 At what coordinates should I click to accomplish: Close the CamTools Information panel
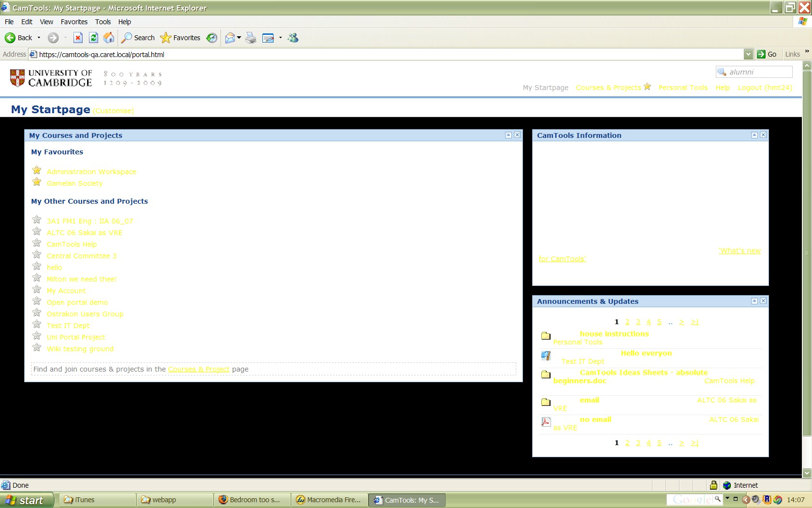pyautogui.click(x=763, y=135)
